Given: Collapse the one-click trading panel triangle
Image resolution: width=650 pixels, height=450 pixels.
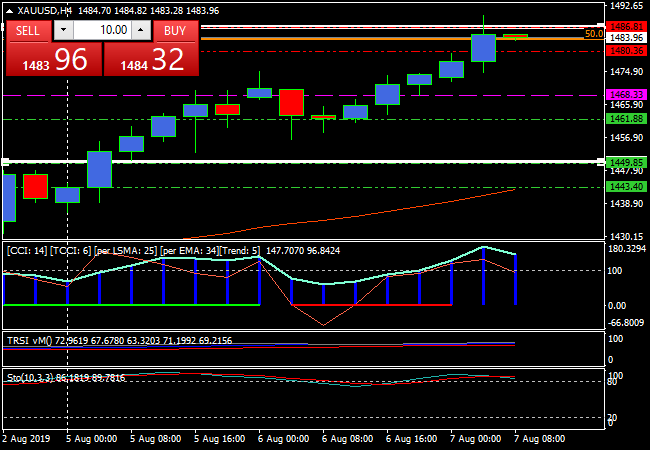Looking at the screenshot, I should click(10, 11).
